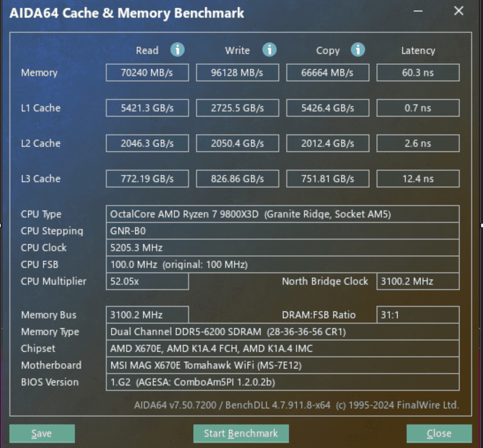Click the Close button at bottom
This screenshot has width=483, height=448.
tap(439, 433)
